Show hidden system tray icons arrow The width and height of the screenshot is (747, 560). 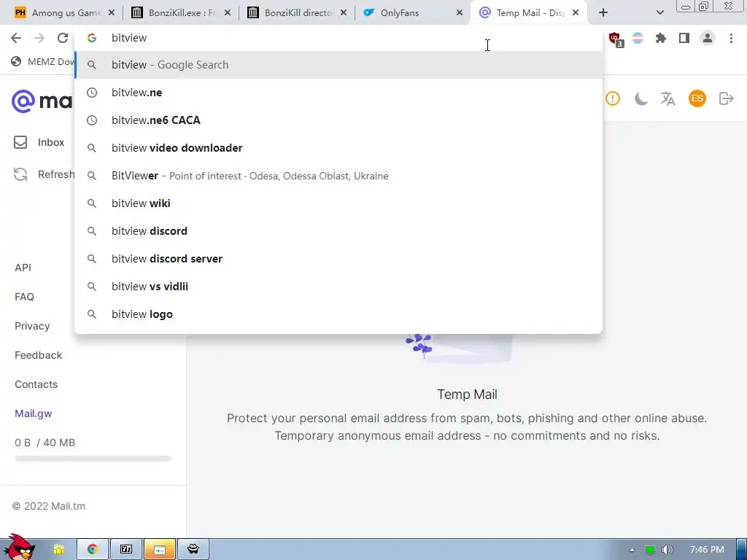[x=632, y=550]
